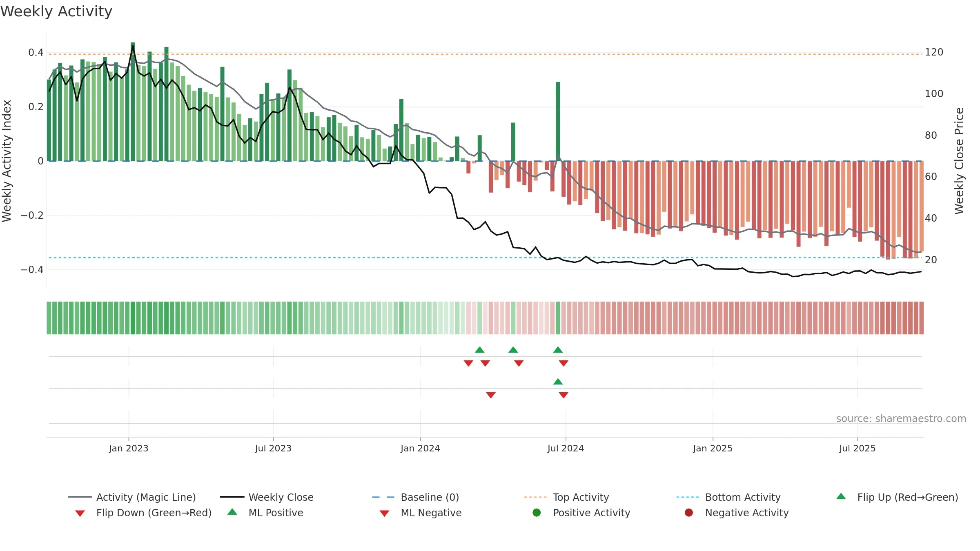Click the Jul 2023 x-axis label
Image resolution: width=980 pixels, height=551 pixels.
pos(273,448)
